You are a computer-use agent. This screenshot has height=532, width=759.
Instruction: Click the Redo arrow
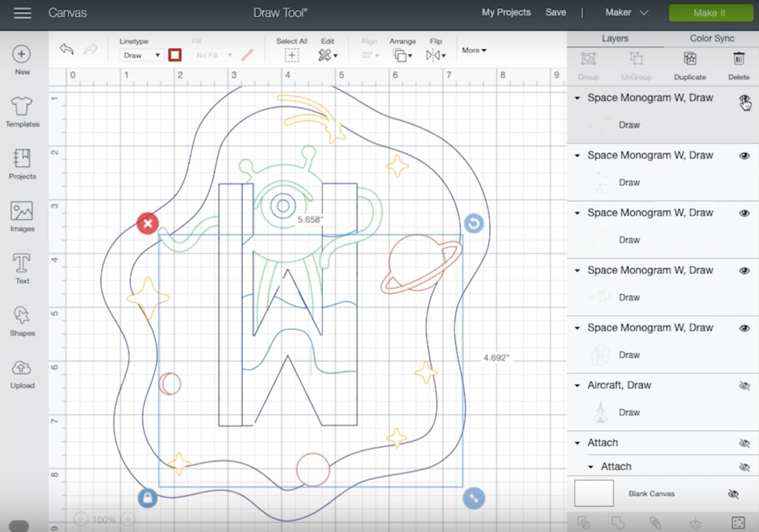90,49
